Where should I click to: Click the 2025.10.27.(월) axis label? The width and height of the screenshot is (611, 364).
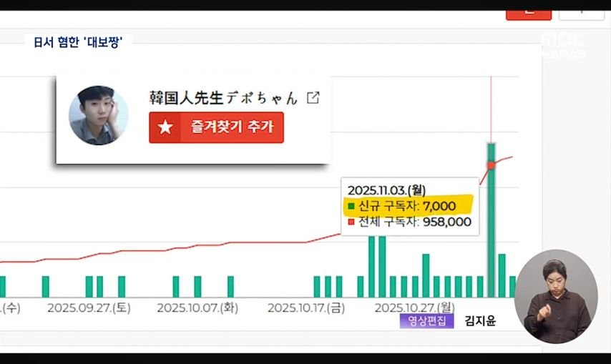415,308
